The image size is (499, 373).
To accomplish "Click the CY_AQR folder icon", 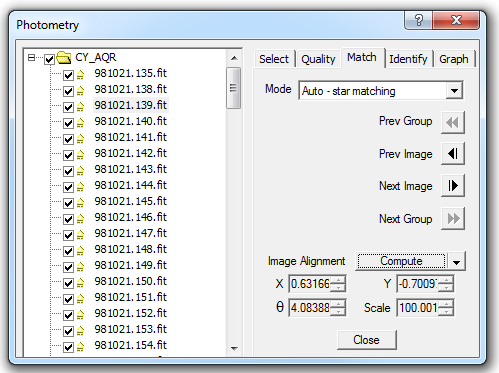I will [x=64, y=58].
